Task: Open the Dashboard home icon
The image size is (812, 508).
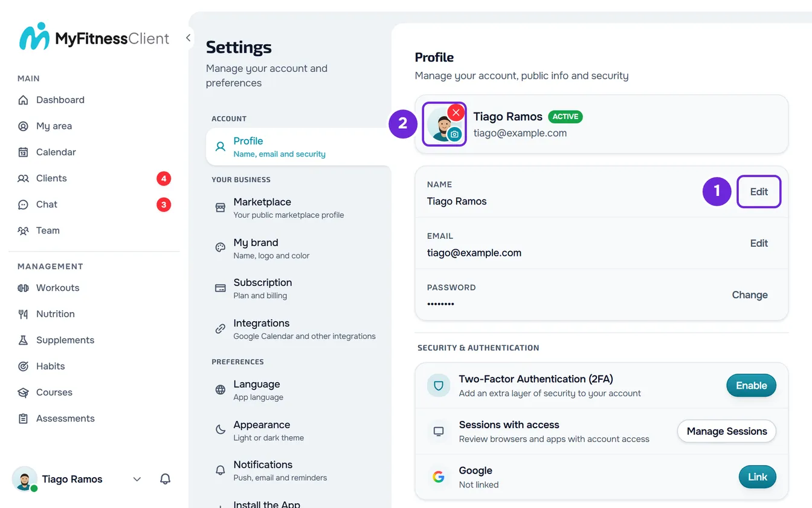Action: tap(23, 100)
